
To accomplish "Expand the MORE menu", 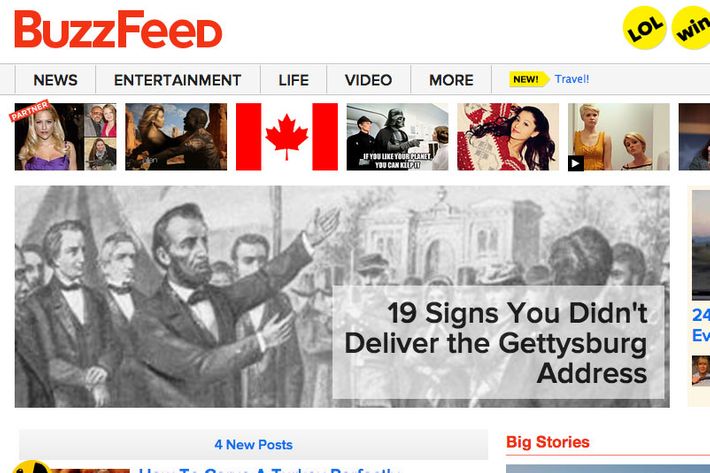I will click(451, 80).
